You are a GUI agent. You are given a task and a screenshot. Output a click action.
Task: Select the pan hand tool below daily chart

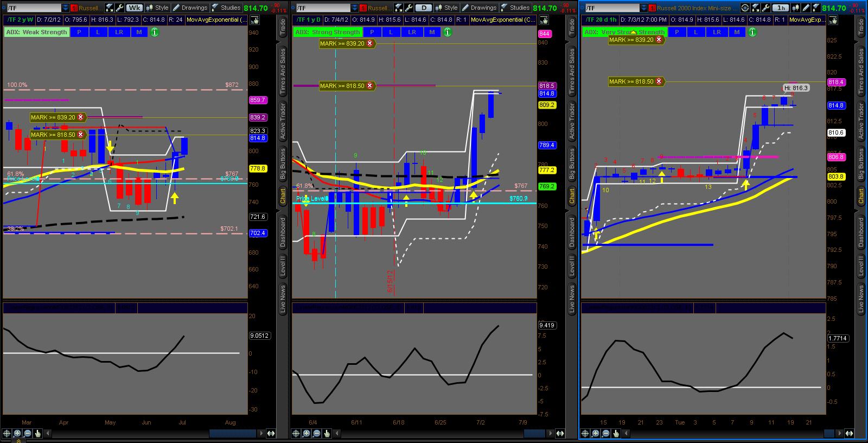click(327, 433)
